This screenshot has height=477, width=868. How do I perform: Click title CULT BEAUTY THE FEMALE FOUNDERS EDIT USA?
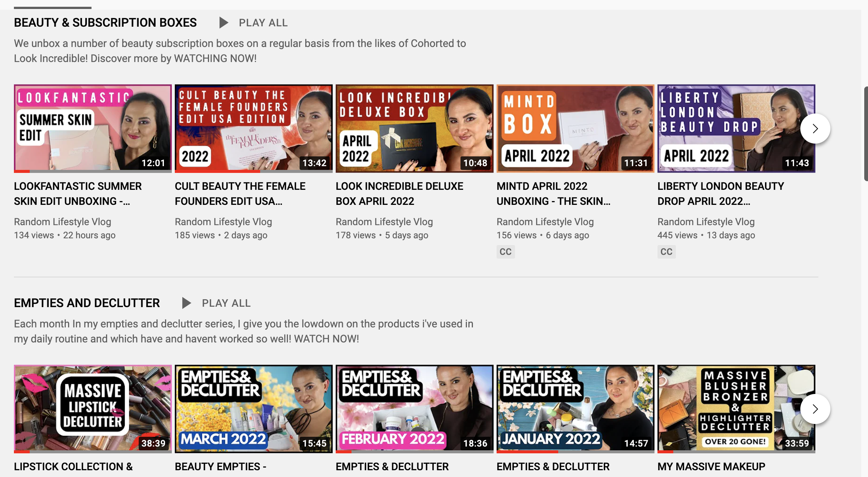[x=240, y=194]
